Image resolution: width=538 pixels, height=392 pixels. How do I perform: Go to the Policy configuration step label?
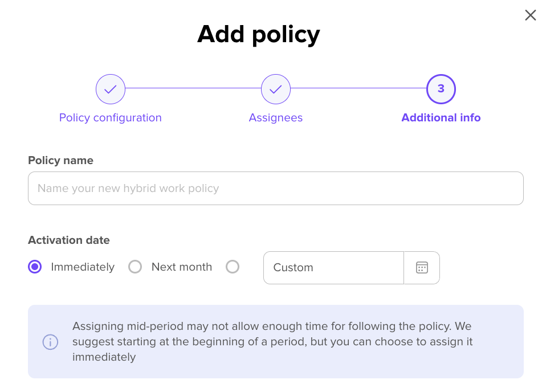(111, 118)
